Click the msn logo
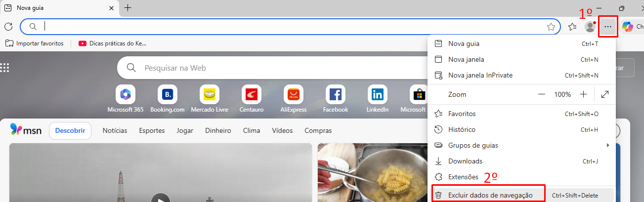Image resolution: width=644 pixels, height=202 pixels. point(26,130)
